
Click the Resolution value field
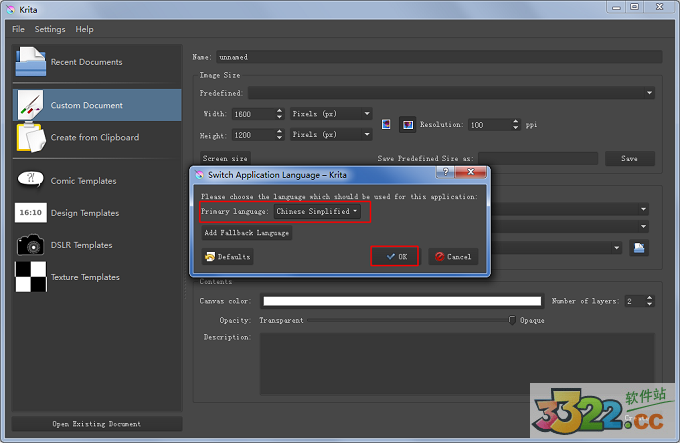[490, 125]
